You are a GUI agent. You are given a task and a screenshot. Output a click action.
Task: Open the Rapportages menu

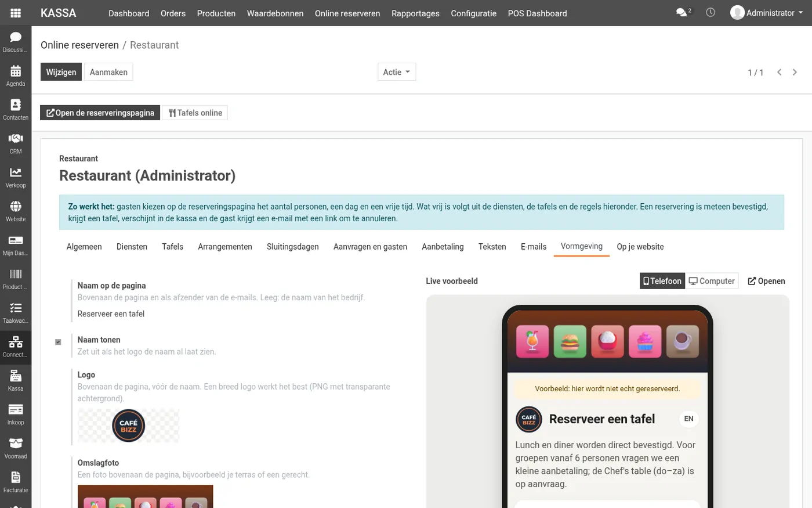tap(415, 13)
